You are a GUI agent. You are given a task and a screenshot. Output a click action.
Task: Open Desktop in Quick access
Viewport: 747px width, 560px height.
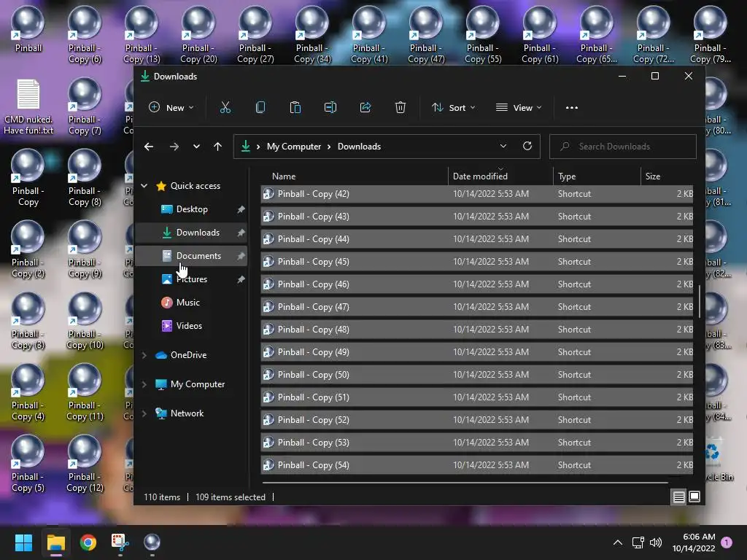(x=192, y=209)
